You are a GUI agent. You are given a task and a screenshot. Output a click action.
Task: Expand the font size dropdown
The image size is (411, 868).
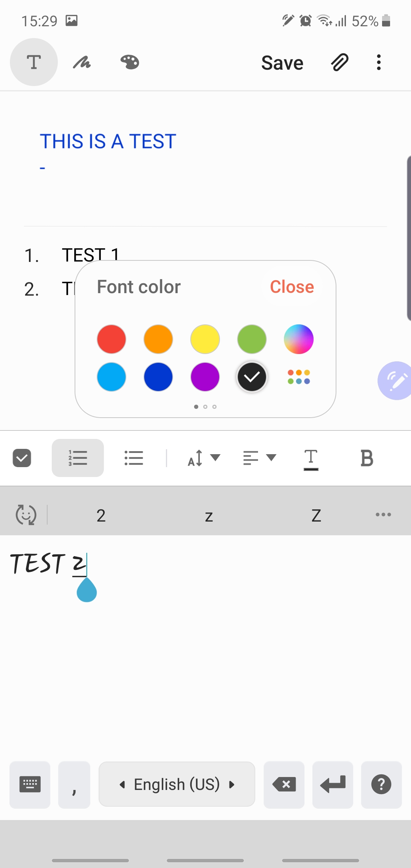click(x=204, y=458)
